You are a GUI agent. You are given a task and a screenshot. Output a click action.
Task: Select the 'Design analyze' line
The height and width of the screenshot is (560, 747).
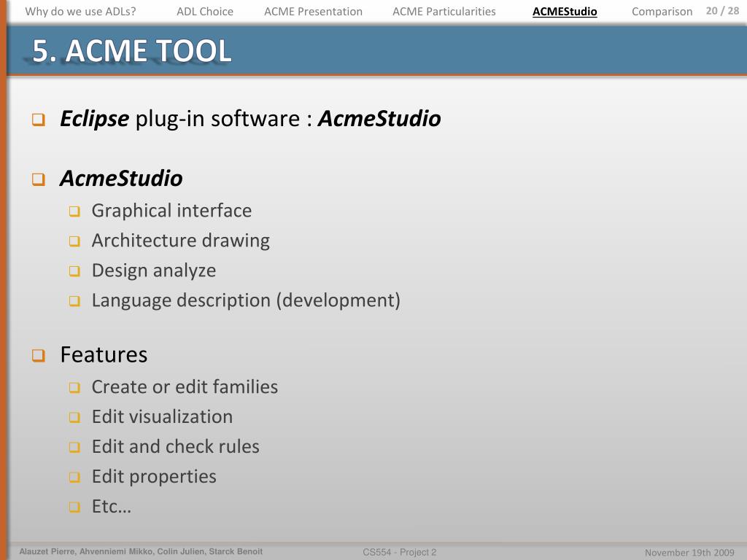coord(154,271)
